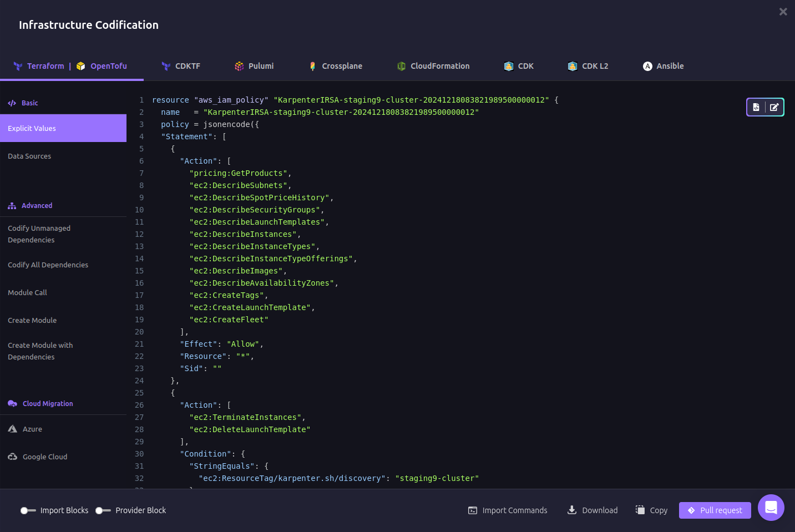795x532 pixels.
Task: Switch to the CDKTF tab
Action: tap(181, 66)
